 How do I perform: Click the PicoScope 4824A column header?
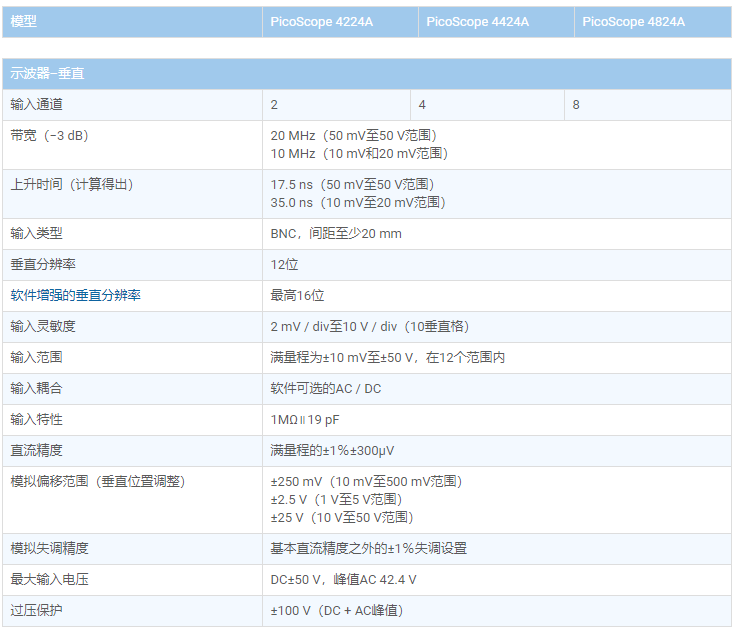(633, 21)
